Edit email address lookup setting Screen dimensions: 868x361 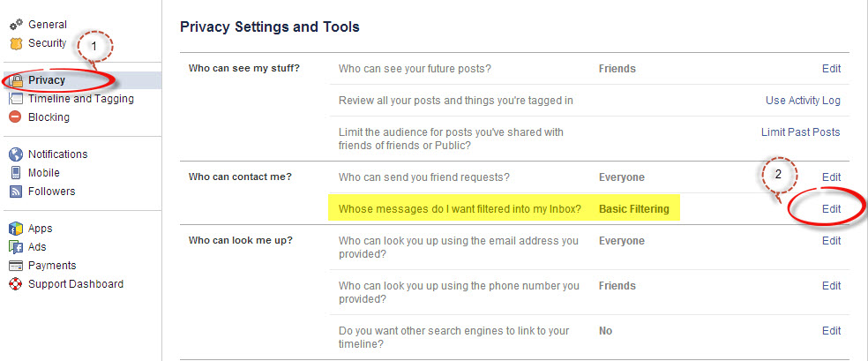(x=831, y=241)
